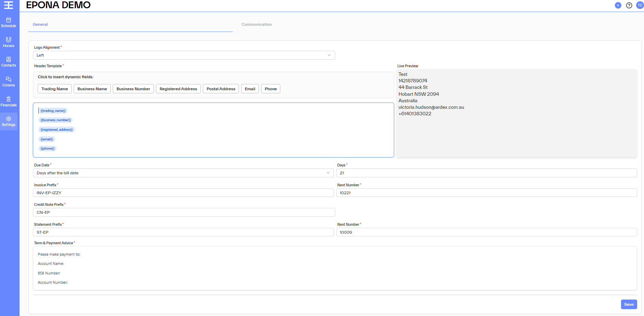
Task: Click the TC user avatar
Action: coord(640,5)
